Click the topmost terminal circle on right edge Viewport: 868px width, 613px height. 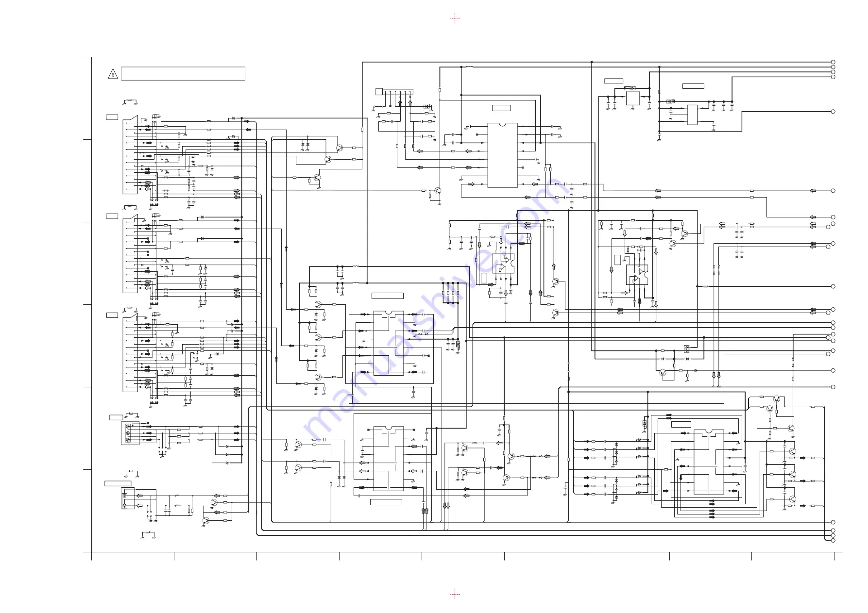click(x=833, y=62)
